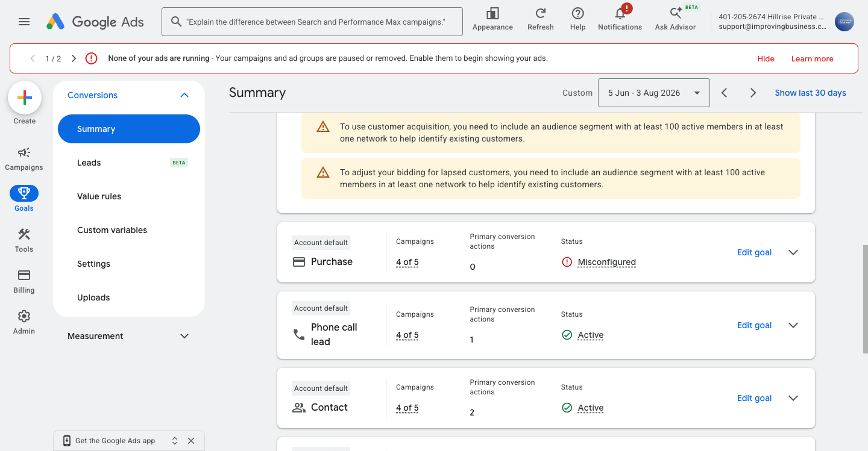Click Show last 30 days

[810, 93]
